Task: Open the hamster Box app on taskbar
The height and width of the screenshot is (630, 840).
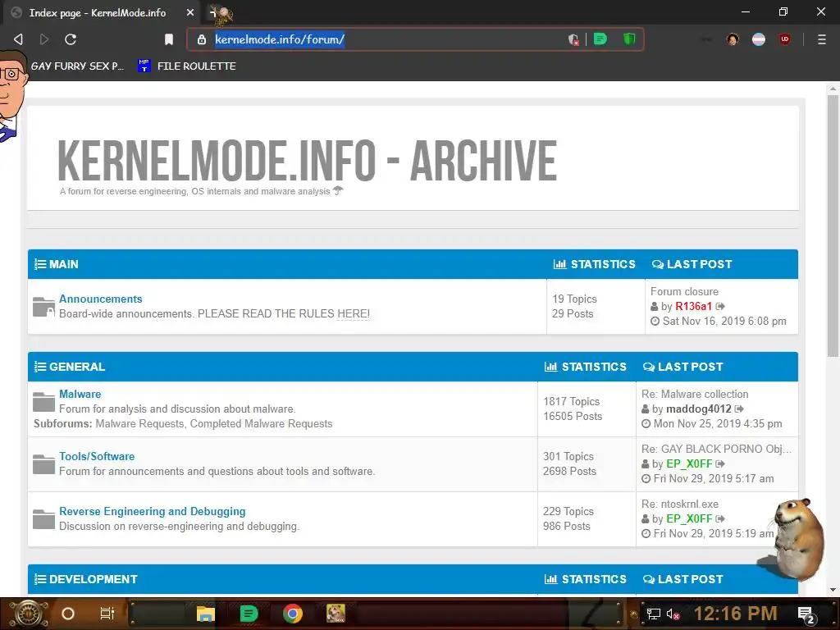Action: [x=336, y=614]
